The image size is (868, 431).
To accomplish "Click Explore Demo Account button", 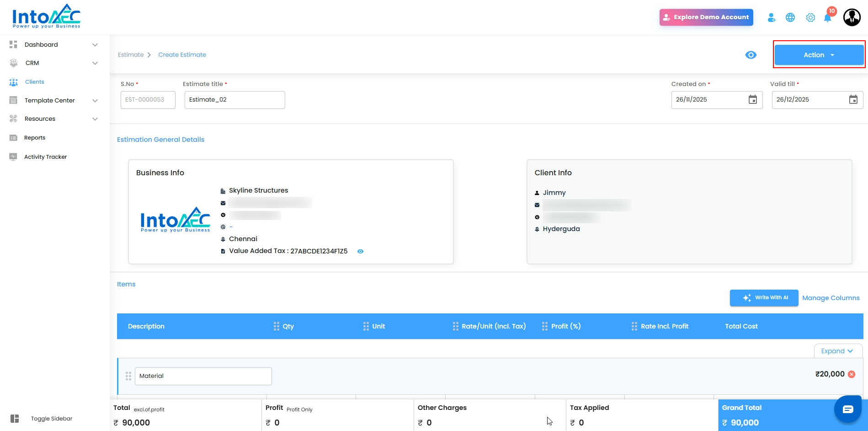I will [706, 17].
